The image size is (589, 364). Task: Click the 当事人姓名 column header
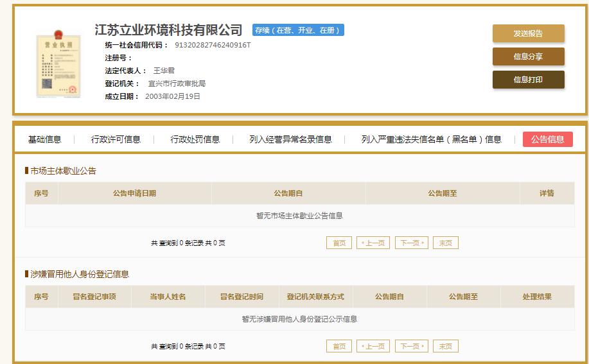pyautogui.click(x=168, y=297)
